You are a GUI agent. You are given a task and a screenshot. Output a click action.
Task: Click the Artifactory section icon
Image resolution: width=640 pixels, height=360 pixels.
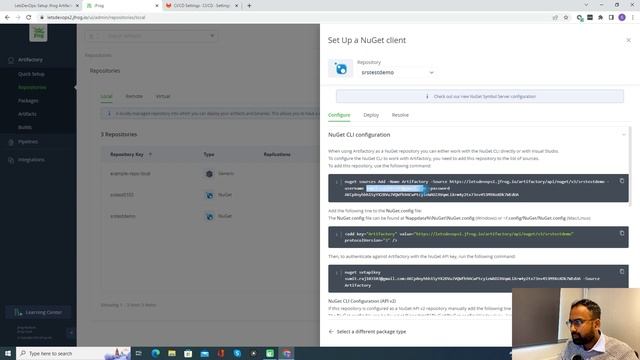pos(11,60)
